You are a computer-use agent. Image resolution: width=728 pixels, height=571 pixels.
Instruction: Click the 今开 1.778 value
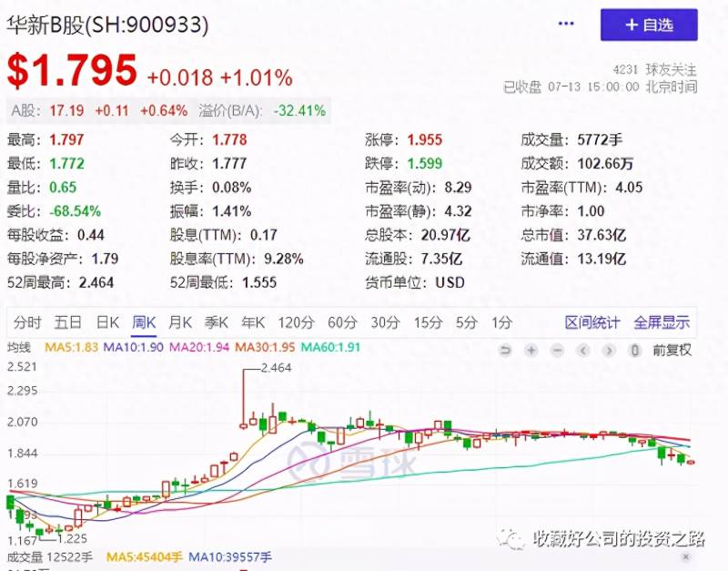point(229,139)
